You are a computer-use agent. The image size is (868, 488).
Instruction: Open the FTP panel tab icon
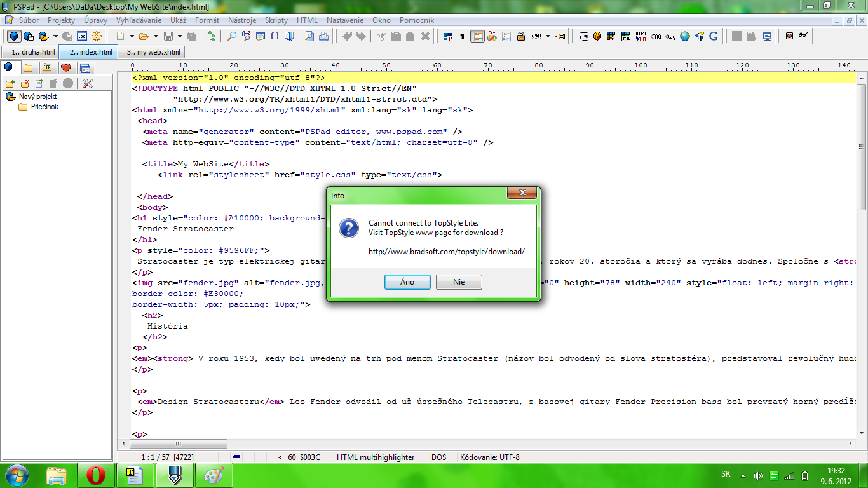[47, 68]
